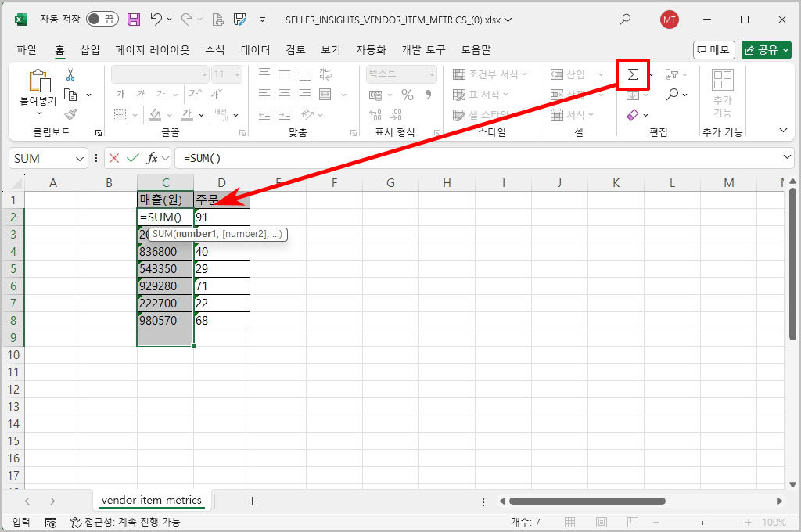Click the 메모 comments button
Viewport: 801px width, 532px height.
(713, 50)
